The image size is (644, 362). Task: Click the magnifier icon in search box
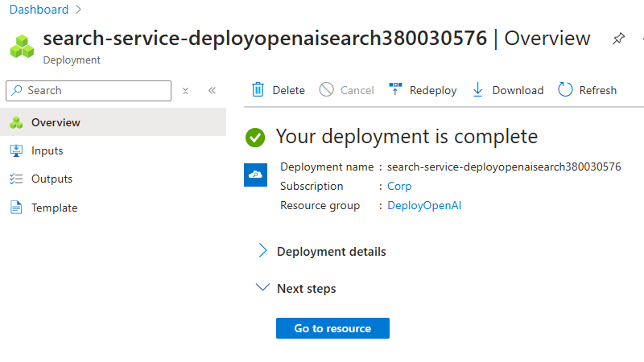(x=17, y=90)
